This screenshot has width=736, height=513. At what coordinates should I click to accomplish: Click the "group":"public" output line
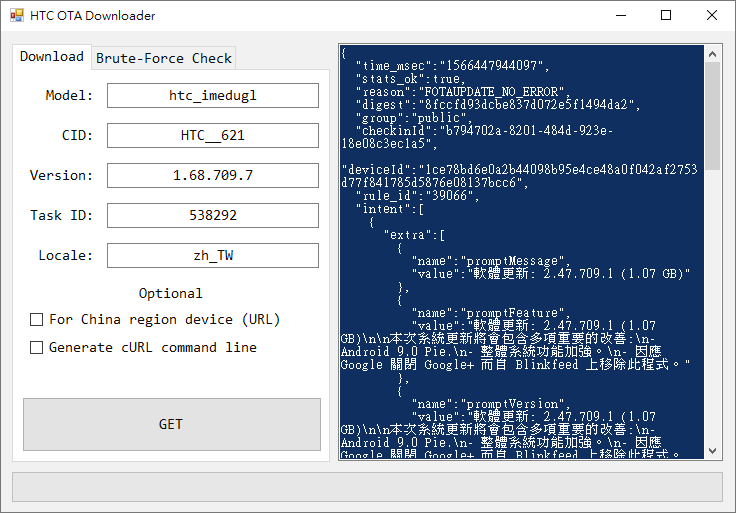click(414, 117)
